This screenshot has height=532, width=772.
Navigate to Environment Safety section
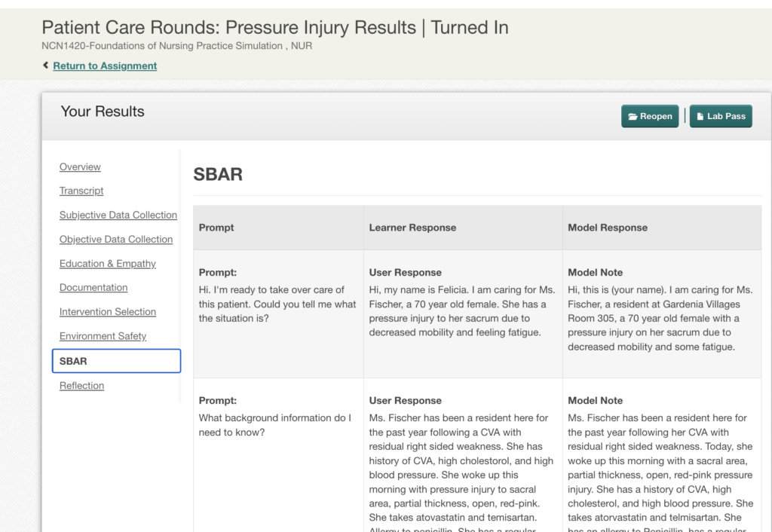(x=103, y=336)
